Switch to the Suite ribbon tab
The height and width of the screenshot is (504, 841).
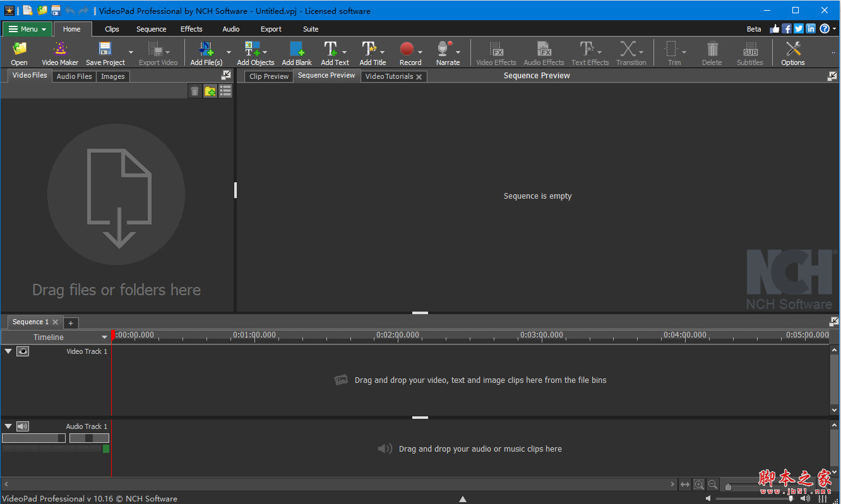311,29
